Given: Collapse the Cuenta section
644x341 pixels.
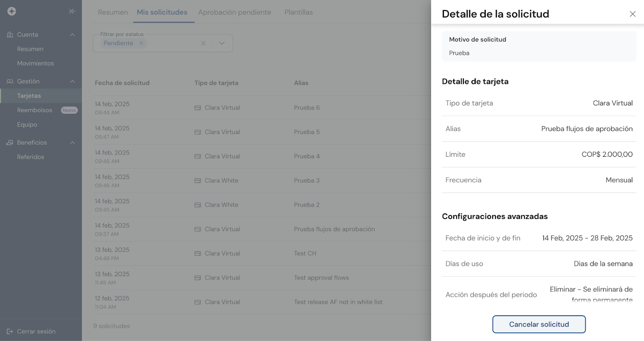Looking at the screenshot, I should pos(72,35).
